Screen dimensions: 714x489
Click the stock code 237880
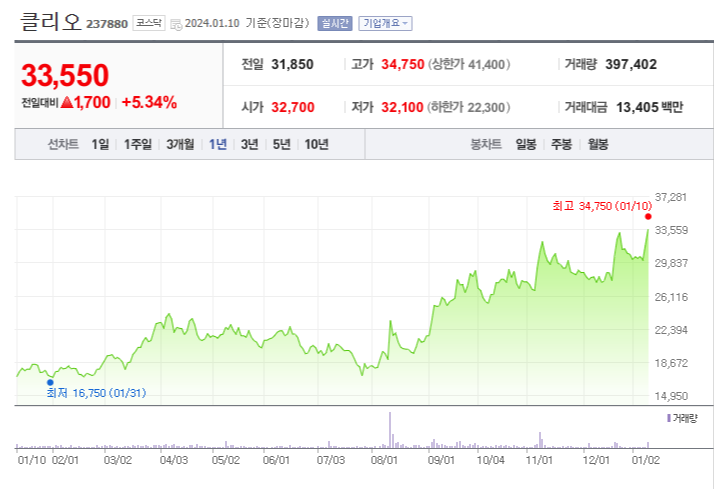(x=107, y=24)
